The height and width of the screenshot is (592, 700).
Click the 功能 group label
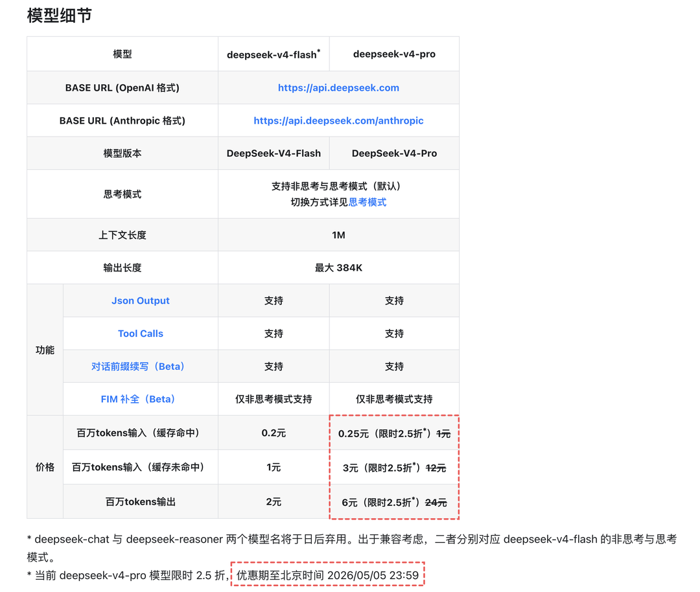pyautogui.click(x=45, y=350)
